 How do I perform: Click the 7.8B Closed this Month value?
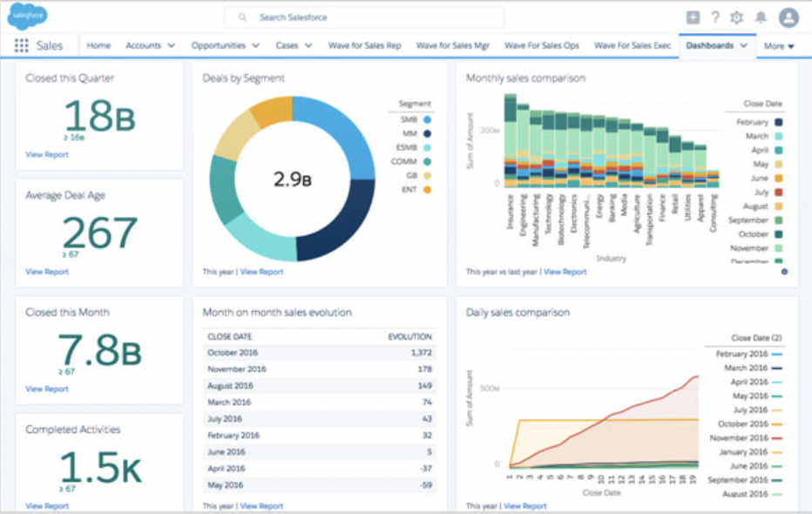click(99, 350)
